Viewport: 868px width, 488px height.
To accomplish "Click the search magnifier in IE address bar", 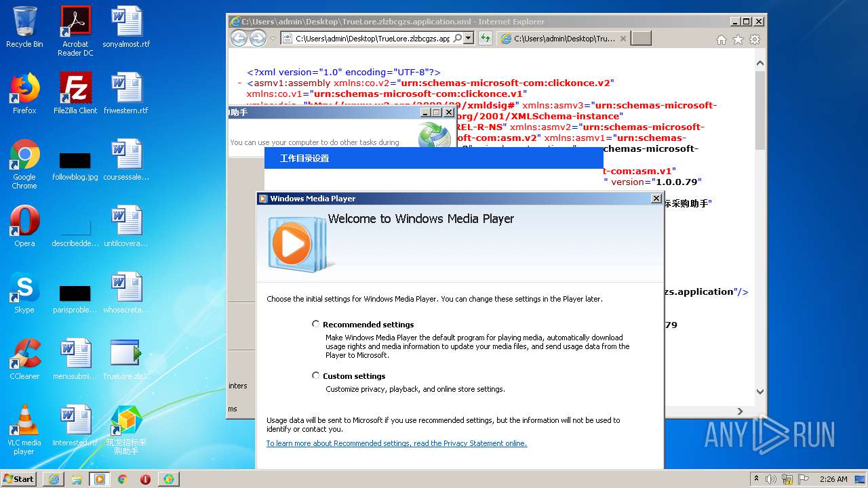I will pyautogui.click(x=458, y=39).
